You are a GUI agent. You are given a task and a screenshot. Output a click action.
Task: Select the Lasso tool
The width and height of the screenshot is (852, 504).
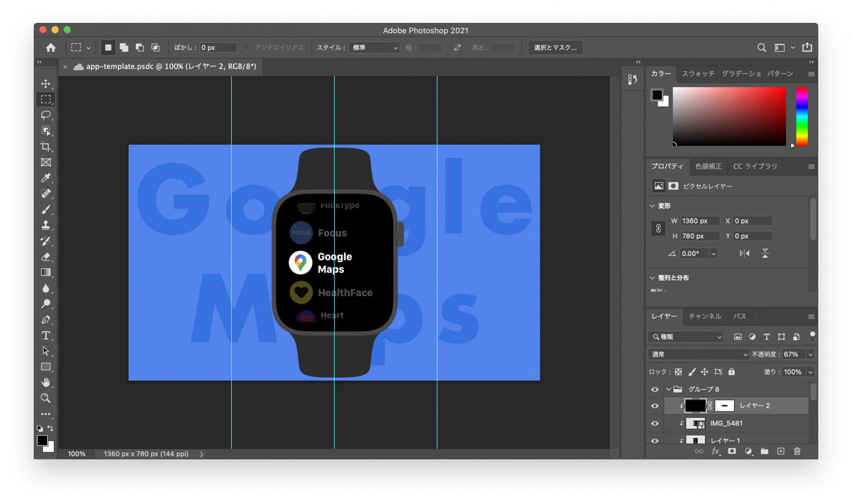[x=46, y=115]
